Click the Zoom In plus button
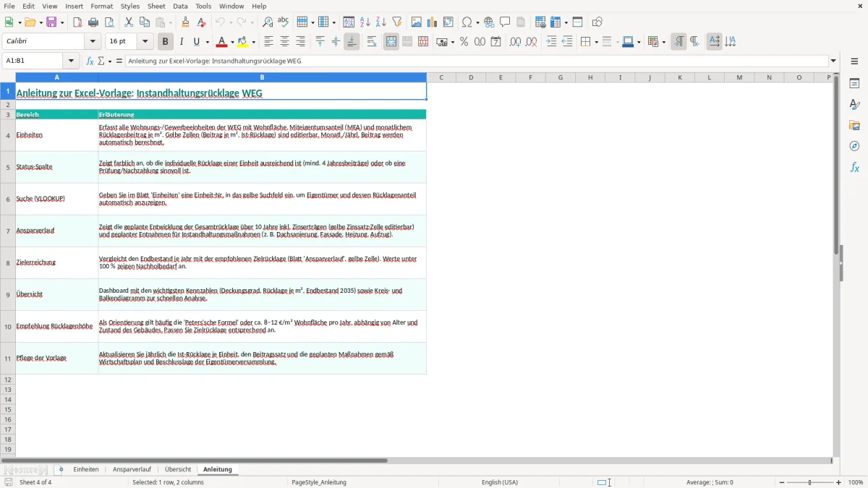The width and height of the screenshot is (868, 488). tap(839, 482)
